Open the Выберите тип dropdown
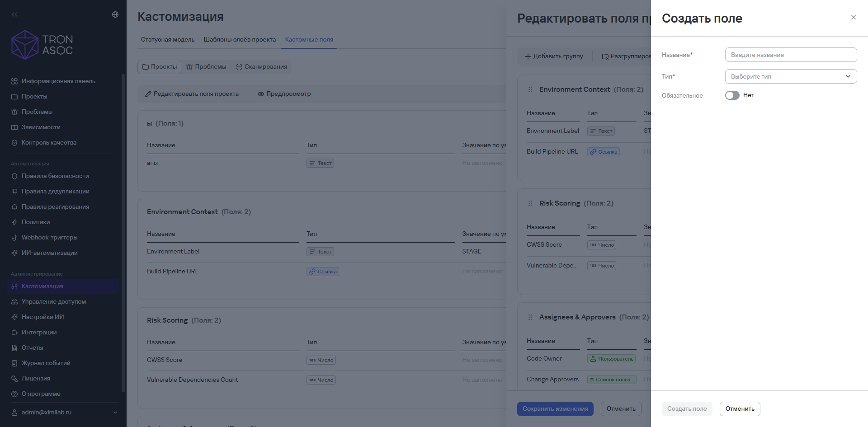 click(x=791, y=76)
